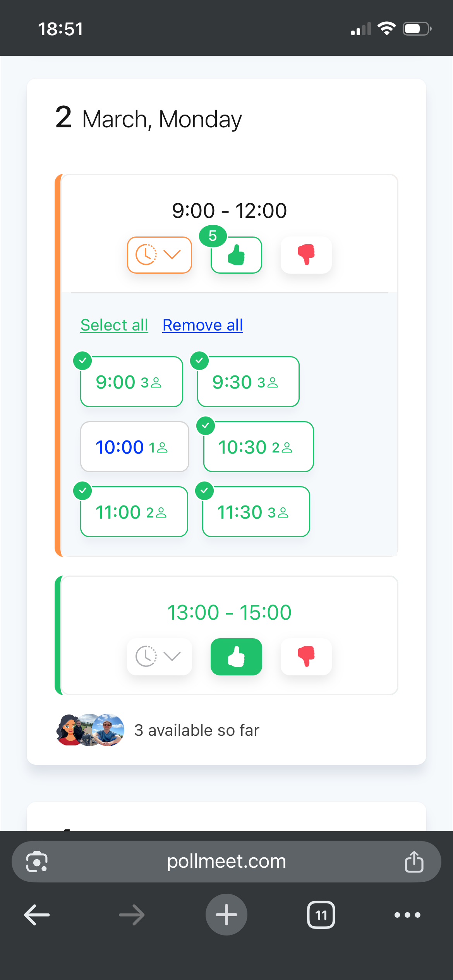Click thumbs down for 9:00 - 12:00

306,255
